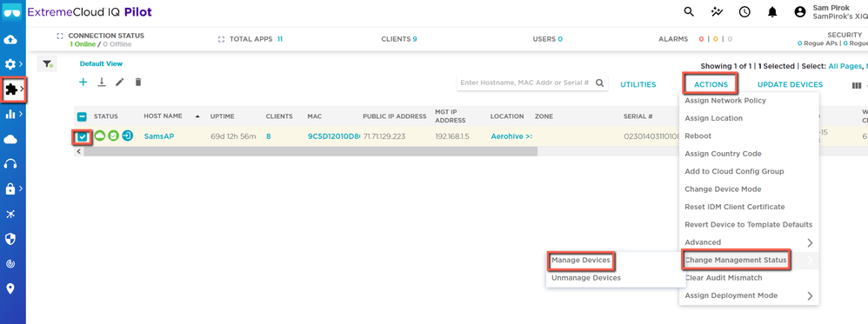Open the gear Configure icon in the sidebar

[10, 64]
